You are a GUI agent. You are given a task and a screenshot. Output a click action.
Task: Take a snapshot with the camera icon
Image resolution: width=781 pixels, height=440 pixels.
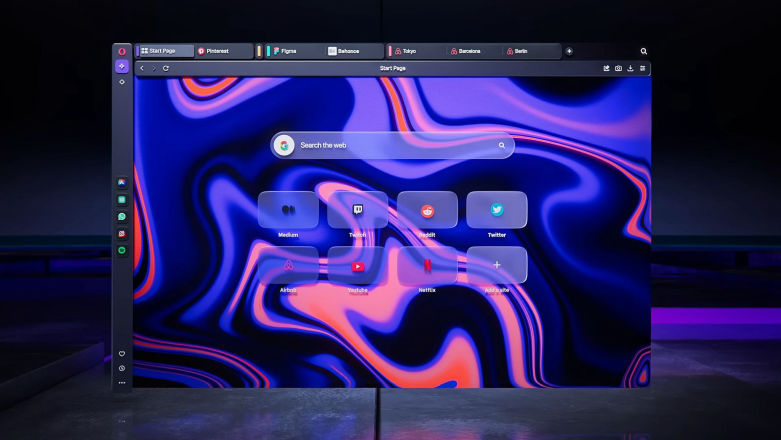[618, 68]
